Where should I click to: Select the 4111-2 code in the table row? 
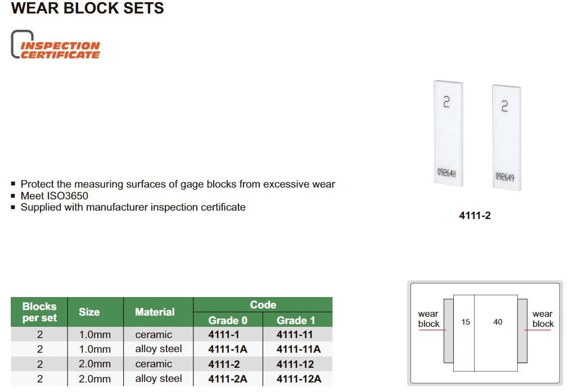(x=223, y=364)
